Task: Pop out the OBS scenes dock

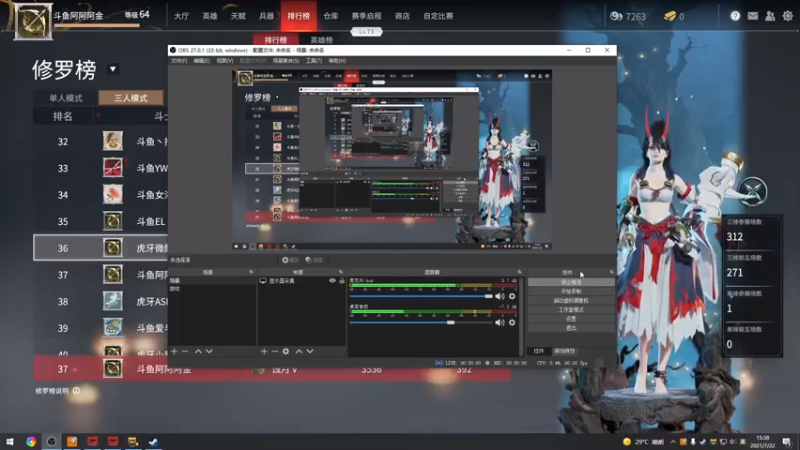Action: (x=251, y=272)
